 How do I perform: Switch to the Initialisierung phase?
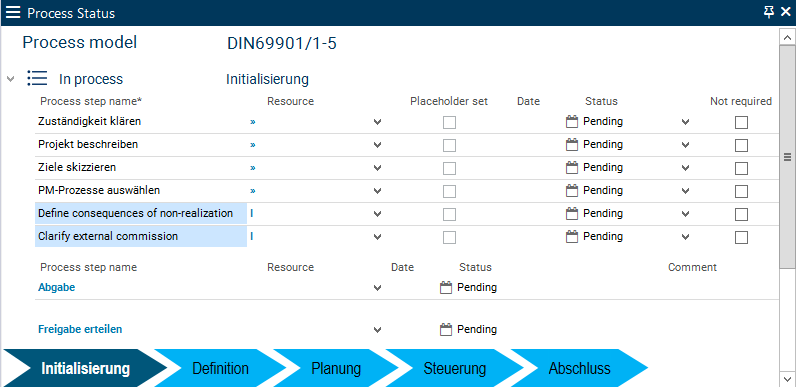(85, 368)
